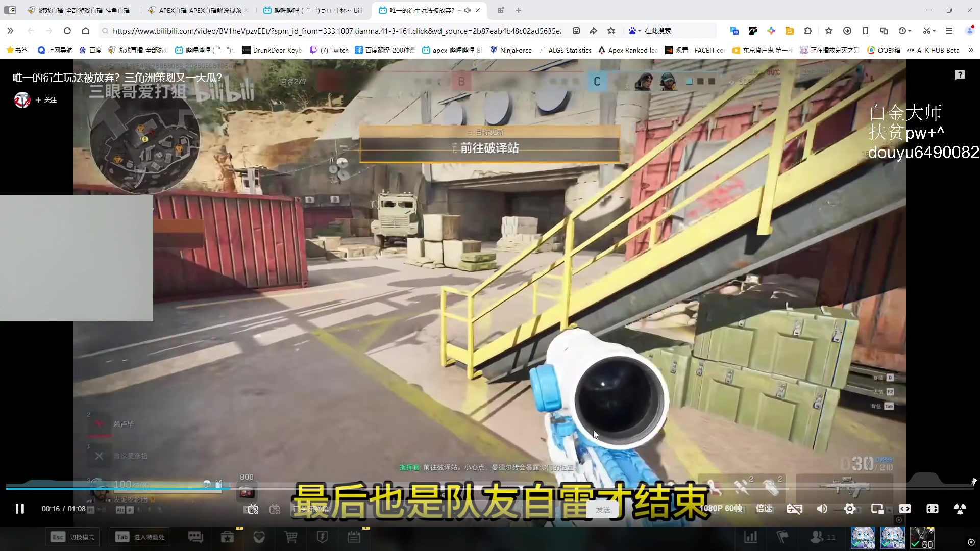The height and width of the screenshot is (551, 980).
Task: Enter web page fullscreen mode
Action: click(x=933, y=509)
